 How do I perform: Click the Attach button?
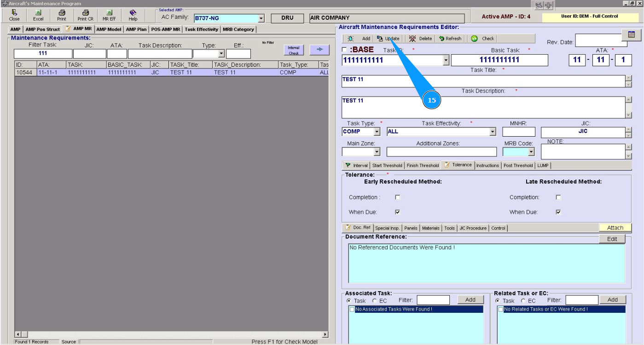pyautogui.click(x=615, y=228)
